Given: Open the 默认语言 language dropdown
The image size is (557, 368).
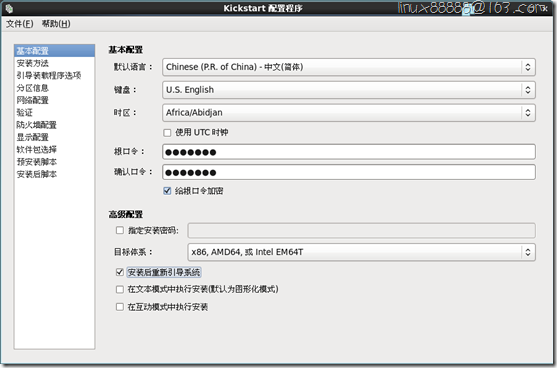Looking at the screenshot, I should 349,67.
